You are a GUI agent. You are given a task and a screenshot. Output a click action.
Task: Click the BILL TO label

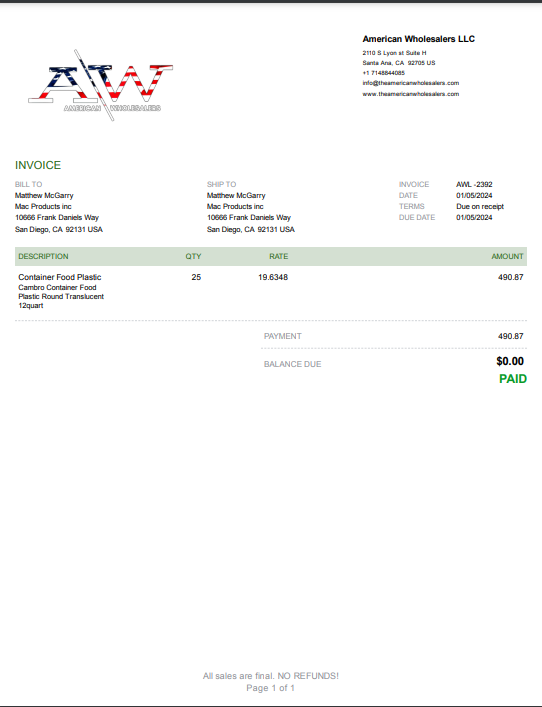[28, 184]
